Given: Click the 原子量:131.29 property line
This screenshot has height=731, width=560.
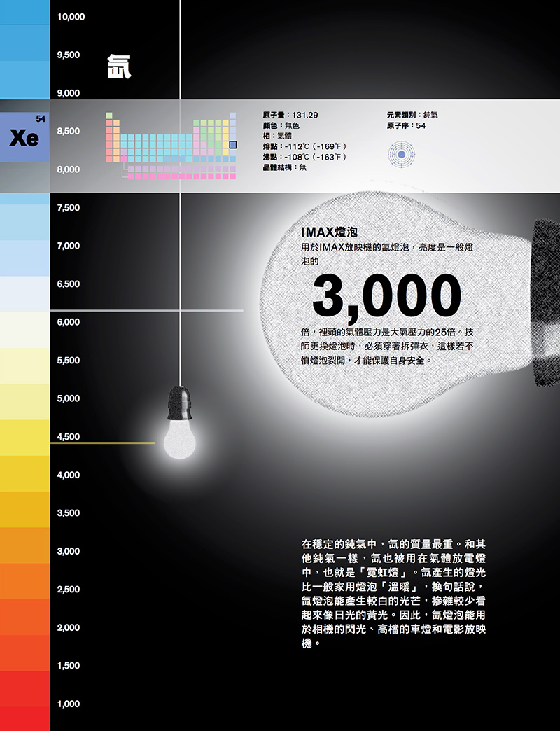Looking at the screenshot, I should [290, 115].
